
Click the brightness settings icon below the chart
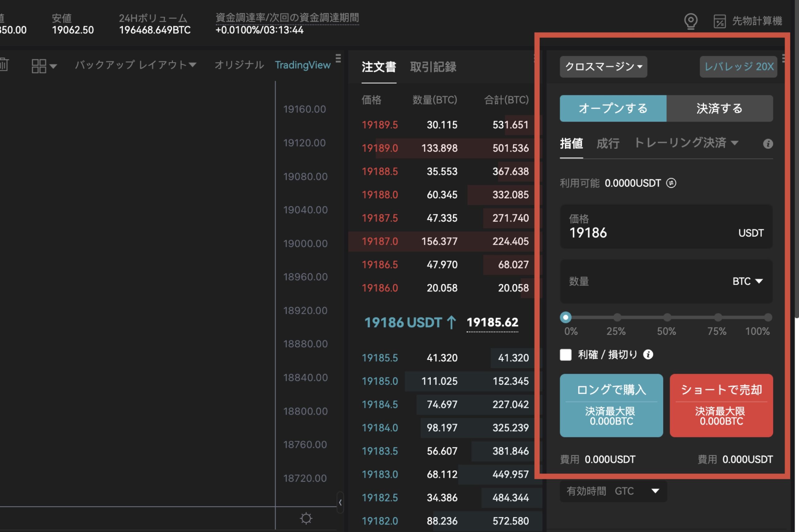pyautogui.click(x=306, y=518)
